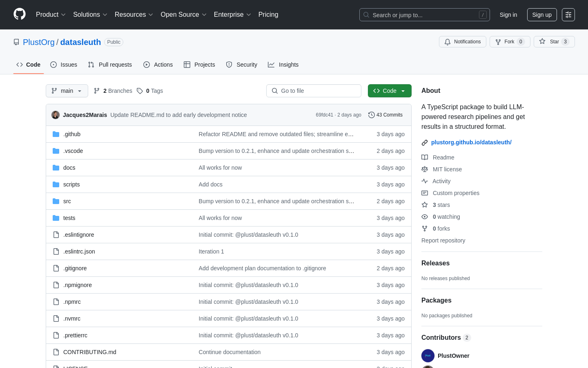Click the src folder icon

point(56,201)
